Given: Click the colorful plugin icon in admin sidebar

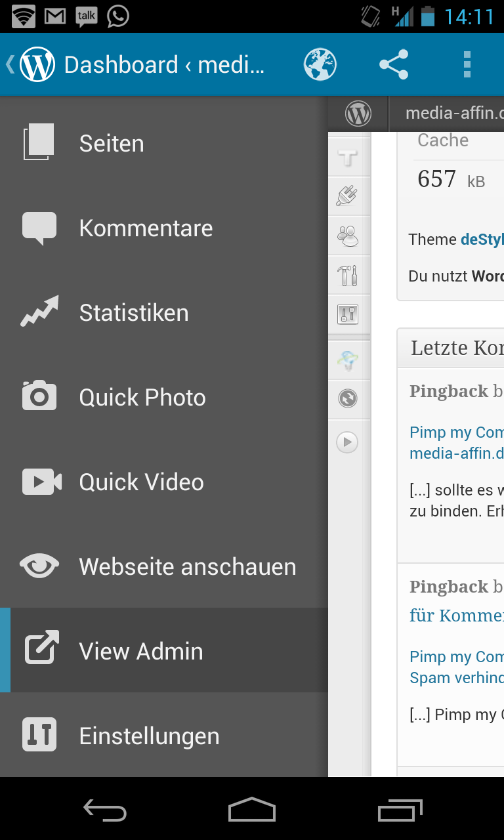Looking at the screenshot, I should pos(347,360).
